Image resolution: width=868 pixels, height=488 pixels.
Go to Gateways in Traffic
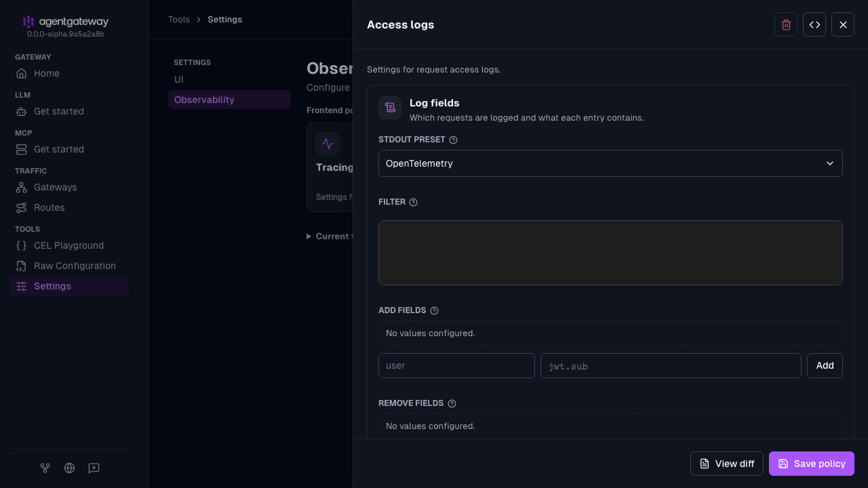[68, 187]
